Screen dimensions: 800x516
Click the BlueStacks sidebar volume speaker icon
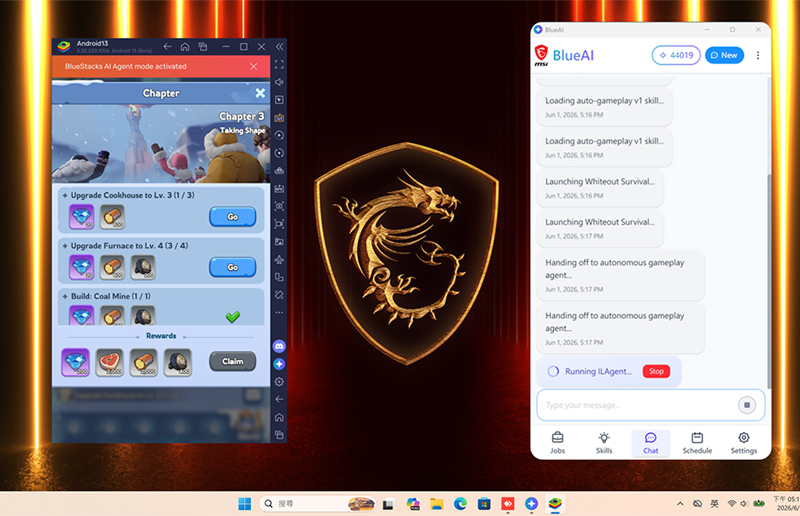click(279, 82)
